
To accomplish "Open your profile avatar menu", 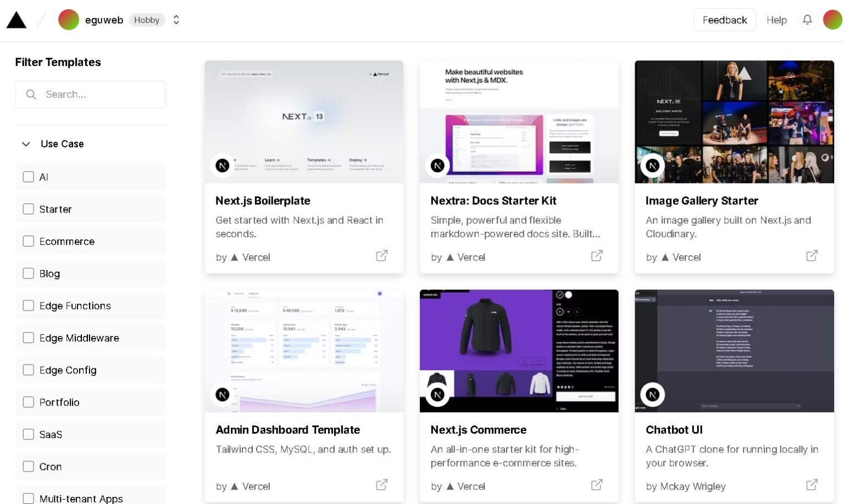I will tap(833, 20).
